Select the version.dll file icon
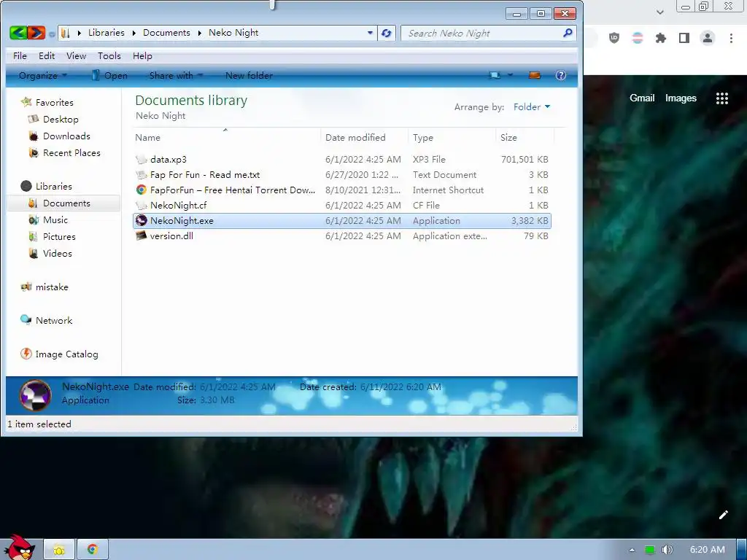Viewport: 747px width, 560px height. click(141, 236)
